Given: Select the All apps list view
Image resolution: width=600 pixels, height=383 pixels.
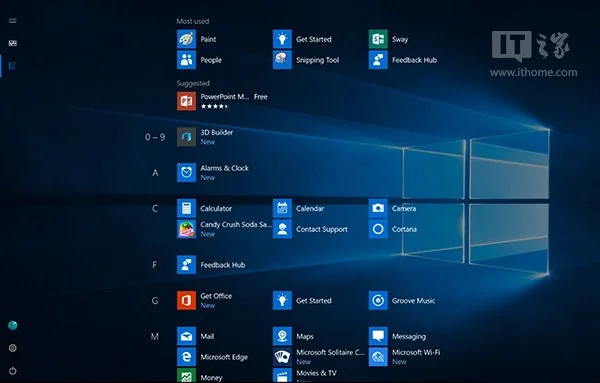Looking at the screenshot, I should 13,66.
